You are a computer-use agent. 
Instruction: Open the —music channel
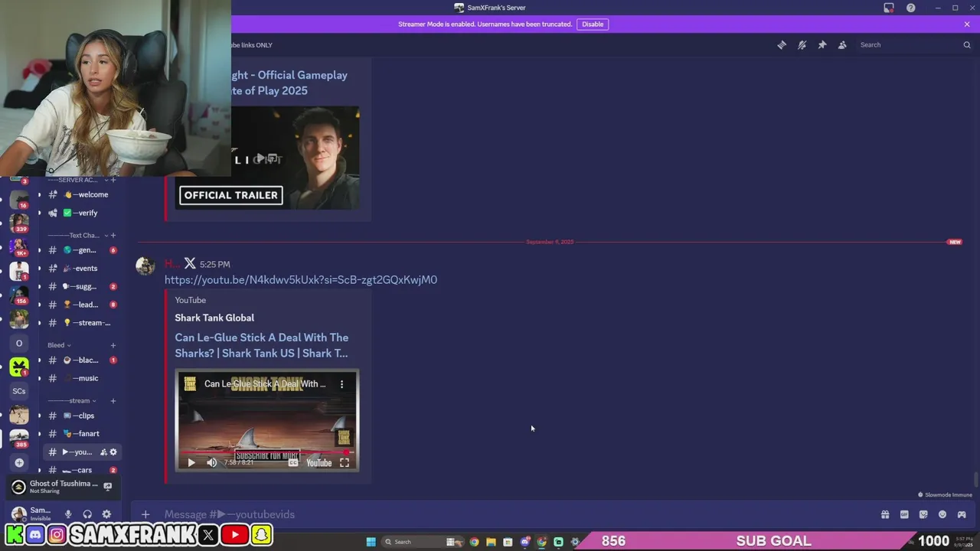[81, 378]
